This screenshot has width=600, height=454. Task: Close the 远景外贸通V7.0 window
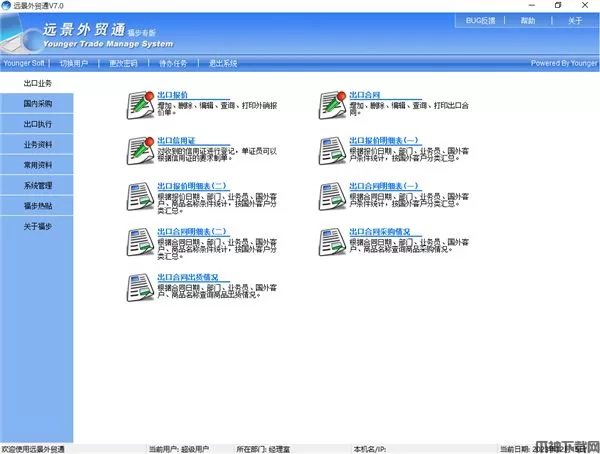pos(585,5)
